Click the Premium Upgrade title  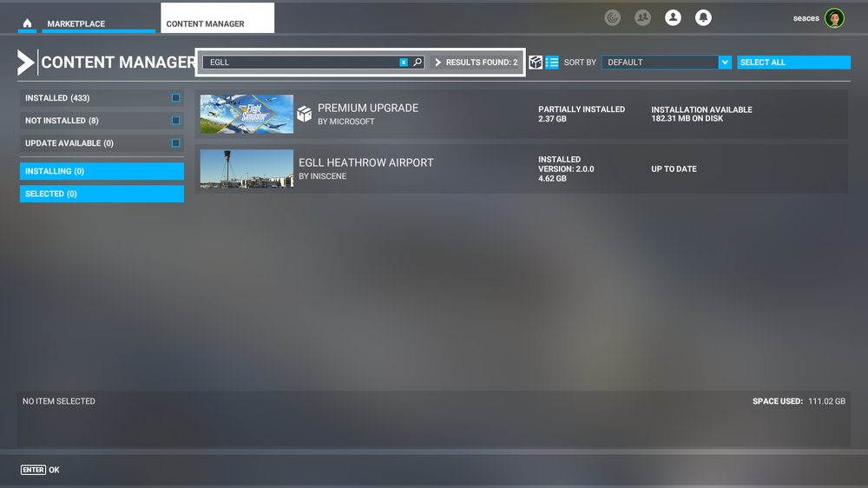click(x=368, y=108)
